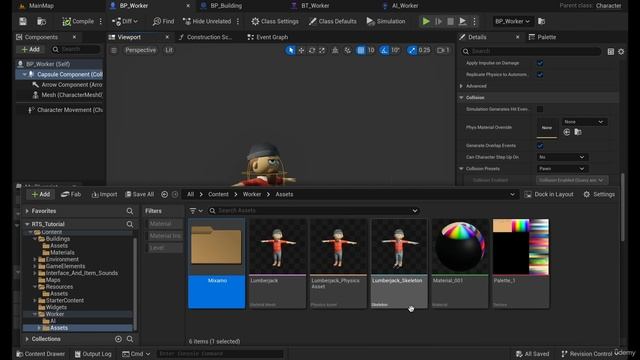
Task: Activate the rotate tool in viewport
Action: [x=312, y=50]
